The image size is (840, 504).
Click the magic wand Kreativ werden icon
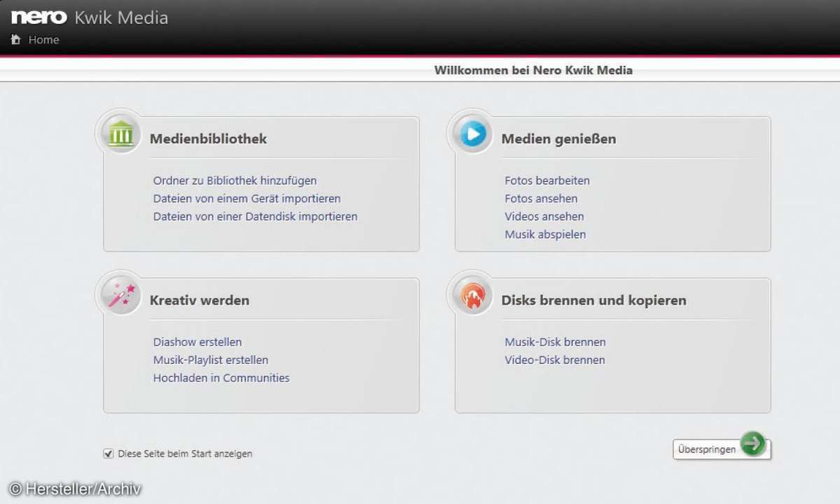pyautogui.click(x=121, y=294)
